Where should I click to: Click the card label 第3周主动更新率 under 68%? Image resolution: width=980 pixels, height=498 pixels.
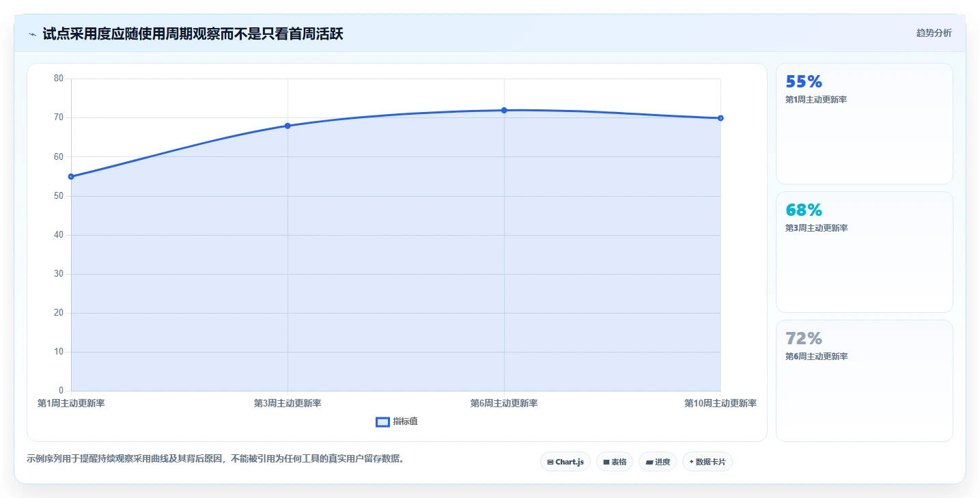pos(816,228)
